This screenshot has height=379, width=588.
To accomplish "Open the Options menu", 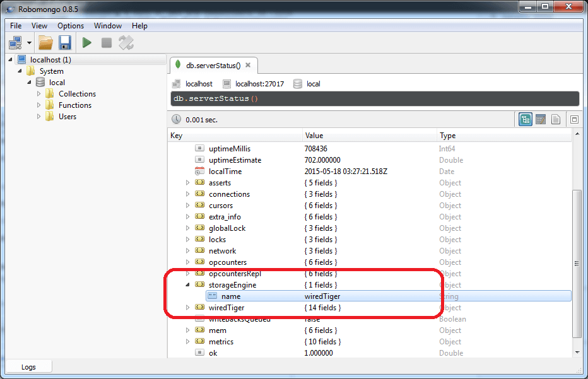I will coord(71,25).
